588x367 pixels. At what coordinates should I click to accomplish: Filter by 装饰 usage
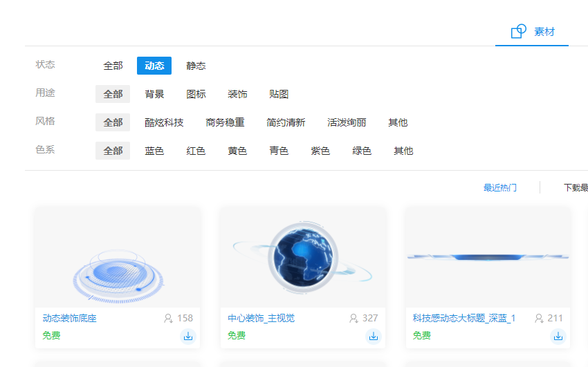[x=237, y=94]
